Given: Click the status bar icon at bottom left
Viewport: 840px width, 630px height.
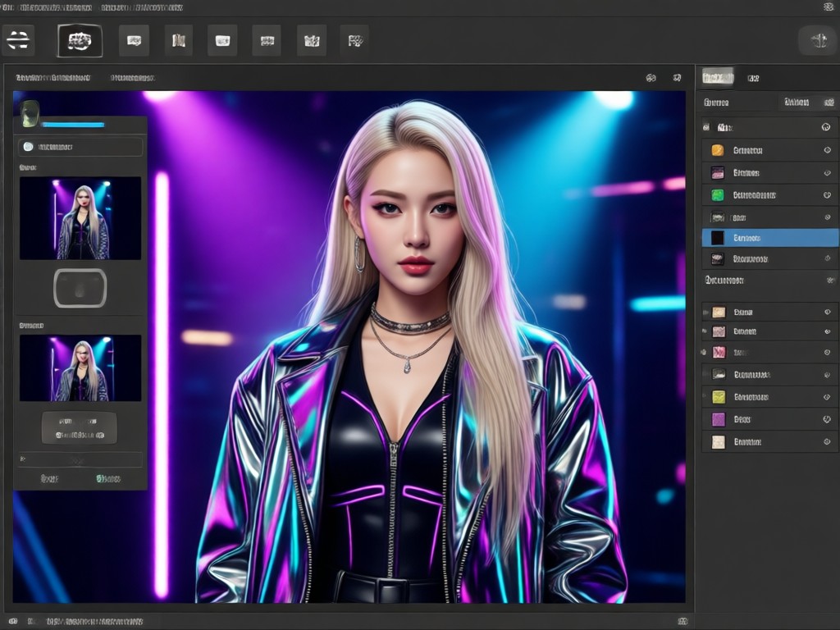Looking at the screenshot, I should (x=12, y=622).
